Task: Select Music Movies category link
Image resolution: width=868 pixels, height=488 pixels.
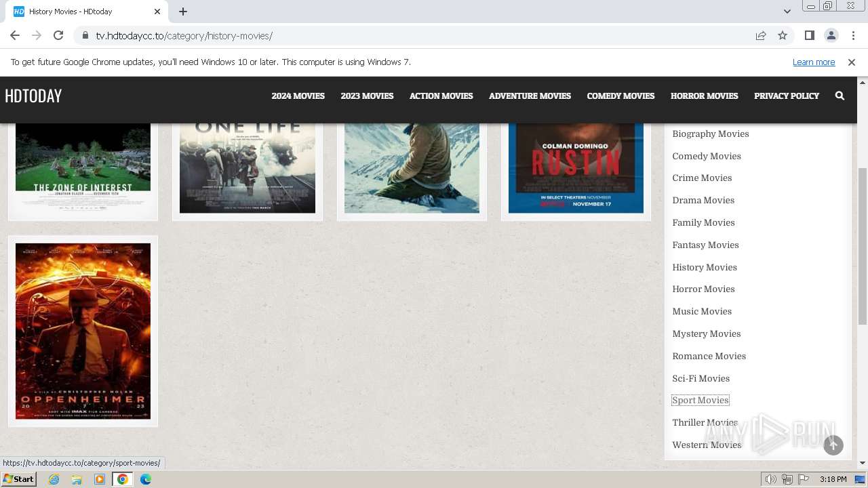Action: (702, 311)
